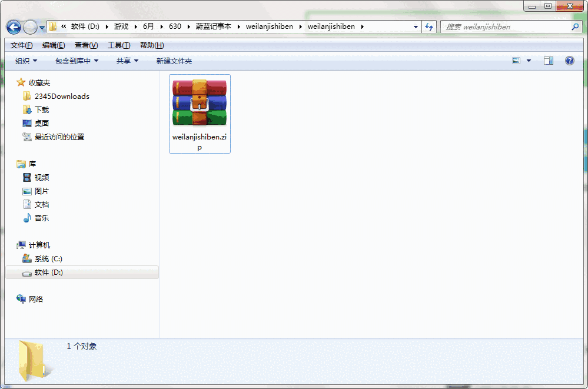Open the 帮助(H) menu

point(152,45)
